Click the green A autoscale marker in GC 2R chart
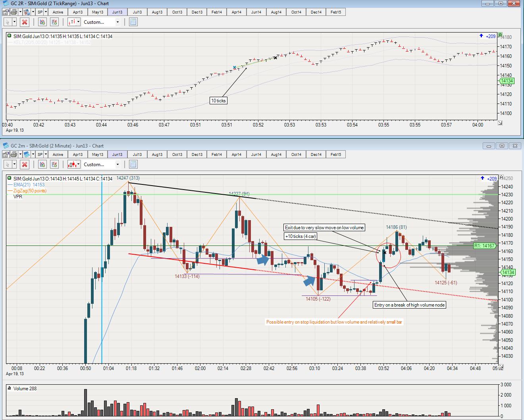 click(x=501, y=35)
